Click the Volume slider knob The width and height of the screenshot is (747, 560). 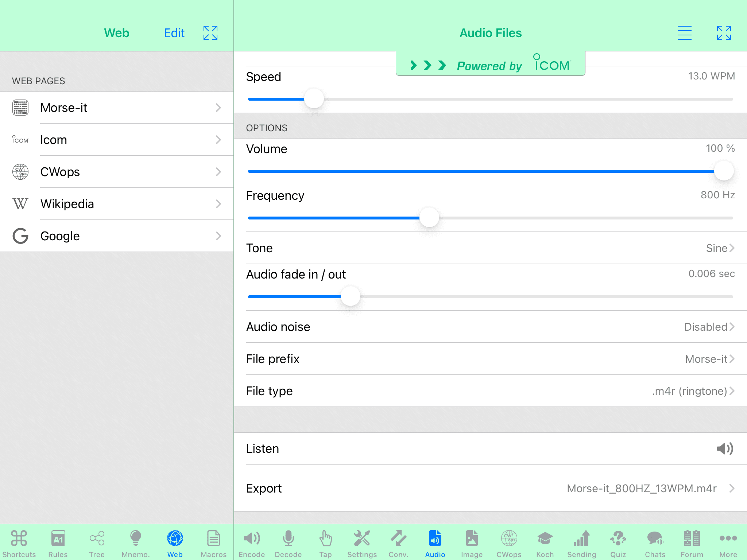point(724,171)
